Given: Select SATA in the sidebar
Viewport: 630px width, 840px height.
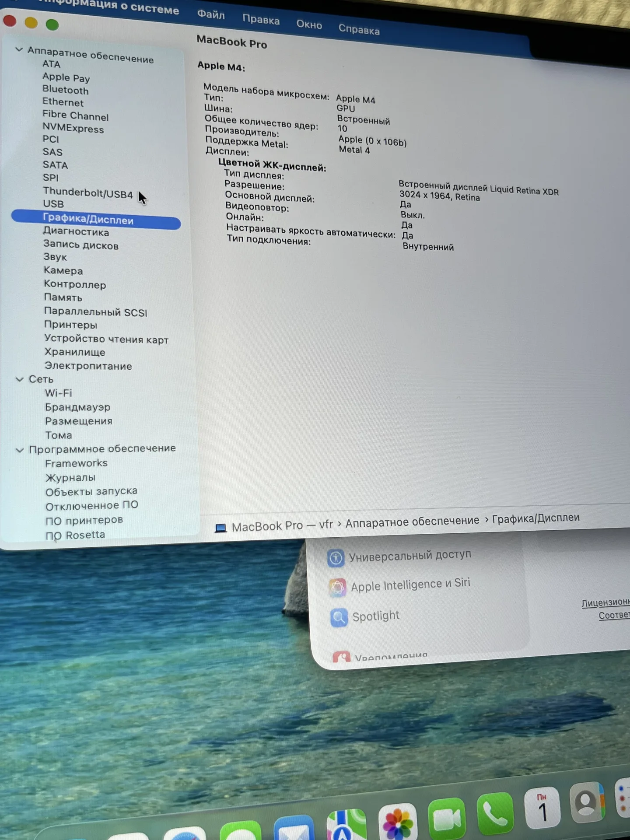Looking at the screenshot, I should click(x=55, y=165).
